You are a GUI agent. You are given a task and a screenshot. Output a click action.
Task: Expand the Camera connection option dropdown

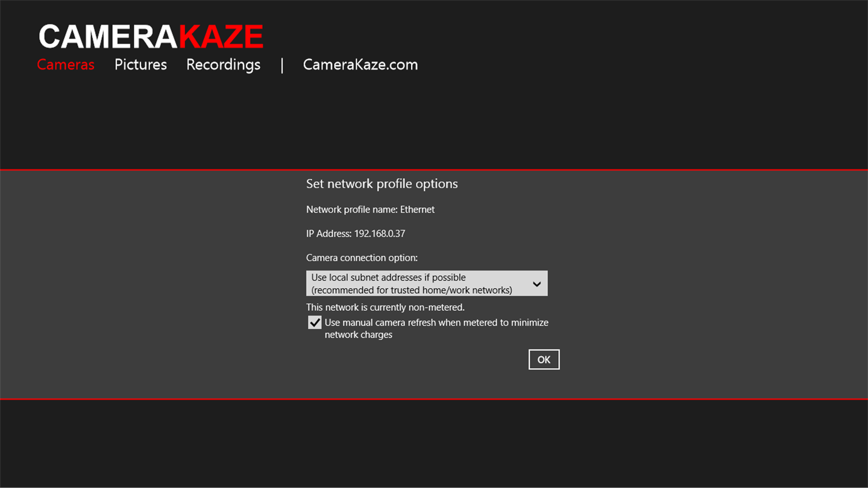click(426, 283)
